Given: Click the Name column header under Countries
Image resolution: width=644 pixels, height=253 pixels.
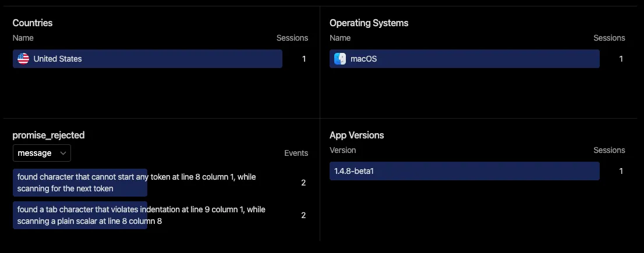Looking at the screenshot, I should (23, 38).
